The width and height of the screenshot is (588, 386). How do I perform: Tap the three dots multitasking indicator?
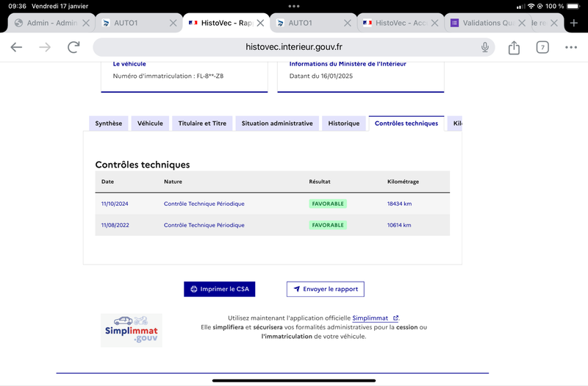tap(294, 6)
